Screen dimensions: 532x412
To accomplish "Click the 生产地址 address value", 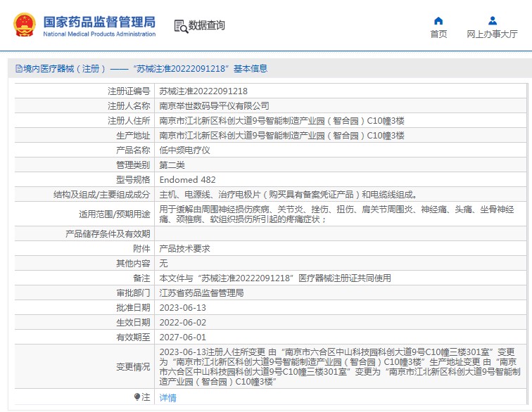I will (x=281, y=136).
